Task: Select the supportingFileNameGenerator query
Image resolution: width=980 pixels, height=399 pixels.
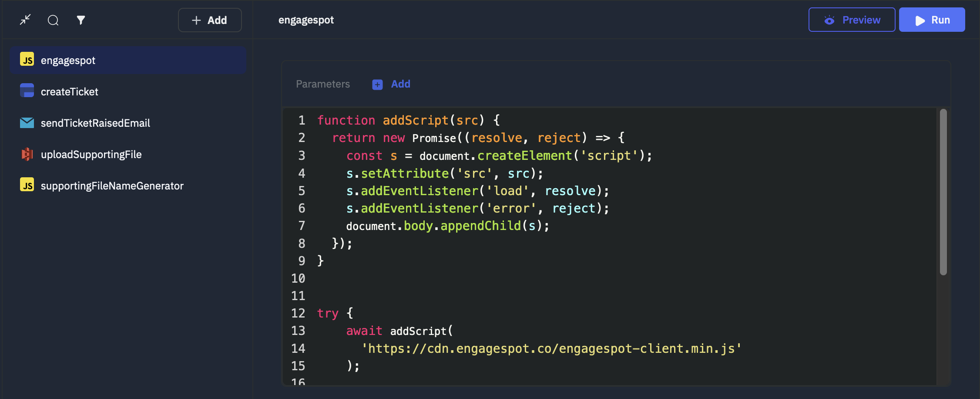Action: click(128, 186)
